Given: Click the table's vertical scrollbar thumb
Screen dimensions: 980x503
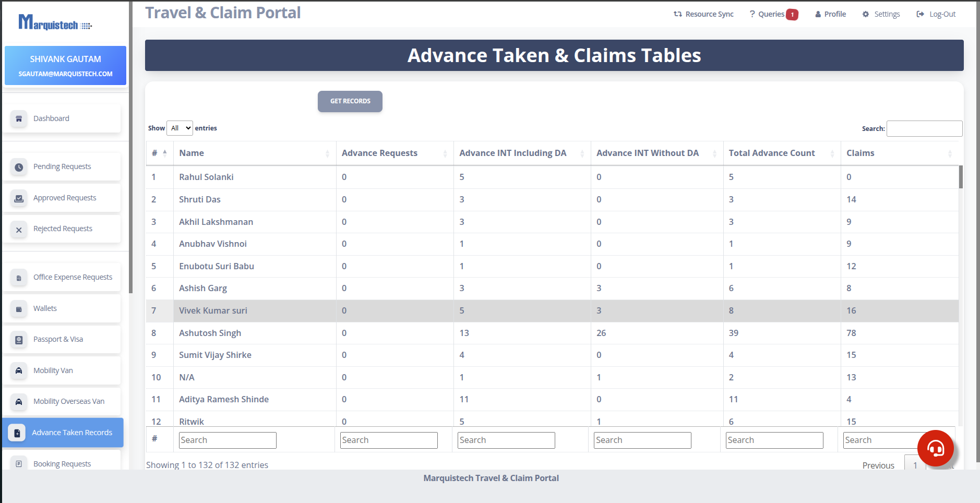Looking at the screenshot, I should pos(961,177).
